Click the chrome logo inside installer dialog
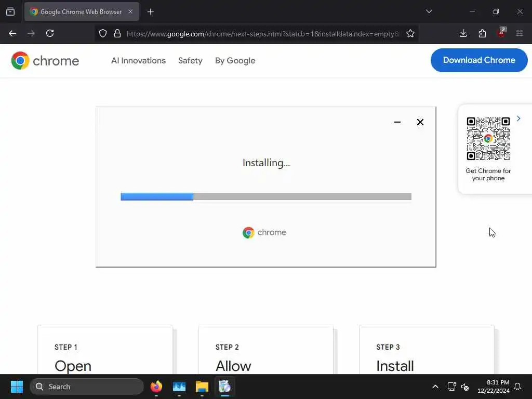This screenshot has height=399, width=532. click(264, 232)
